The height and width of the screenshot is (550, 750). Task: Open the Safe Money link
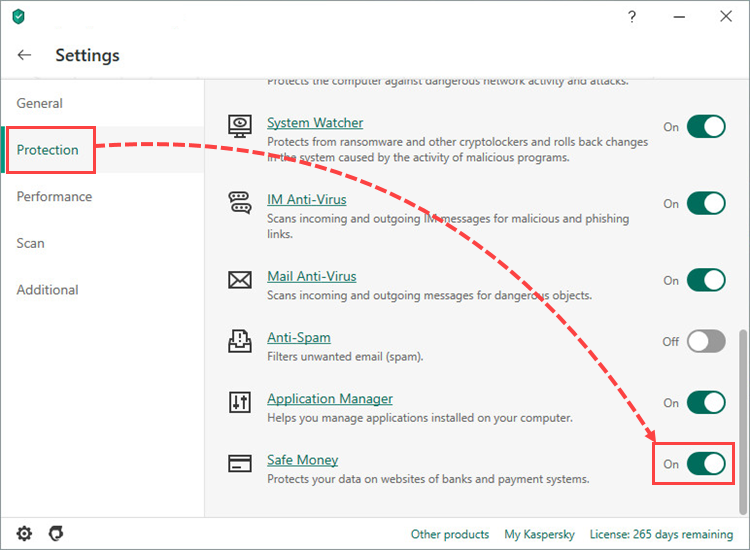[302, 460]
